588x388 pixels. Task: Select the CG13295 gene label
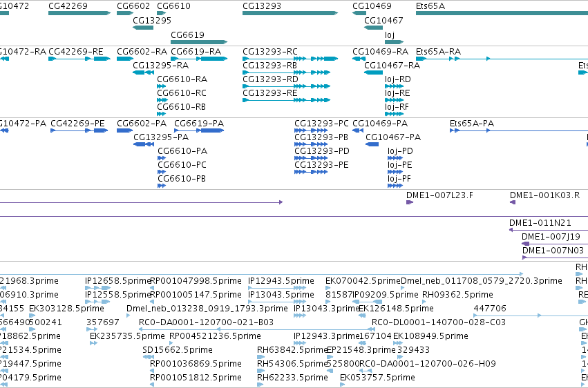(152, 20)
